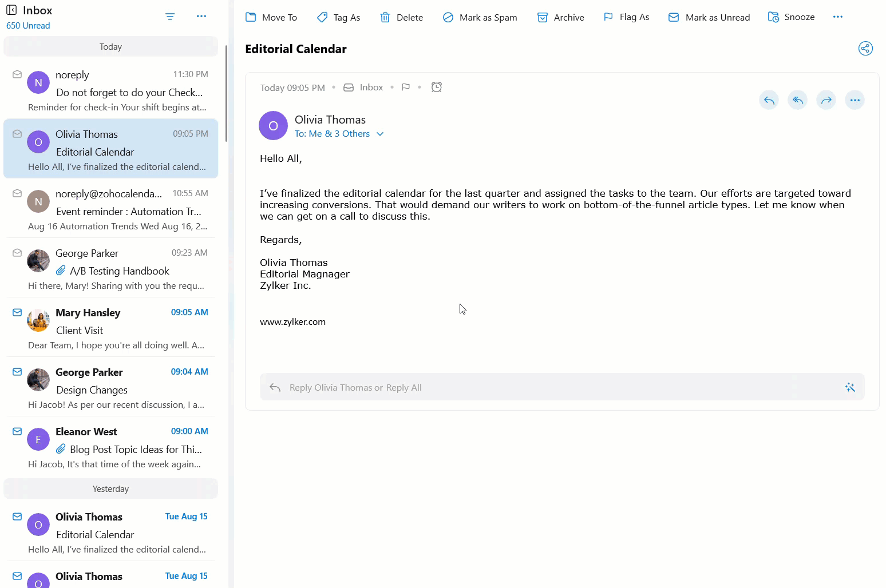Expand recipients list 'To: Me & 3 Others'
This screenshot has height=588, width=886.
pos(339,134)
